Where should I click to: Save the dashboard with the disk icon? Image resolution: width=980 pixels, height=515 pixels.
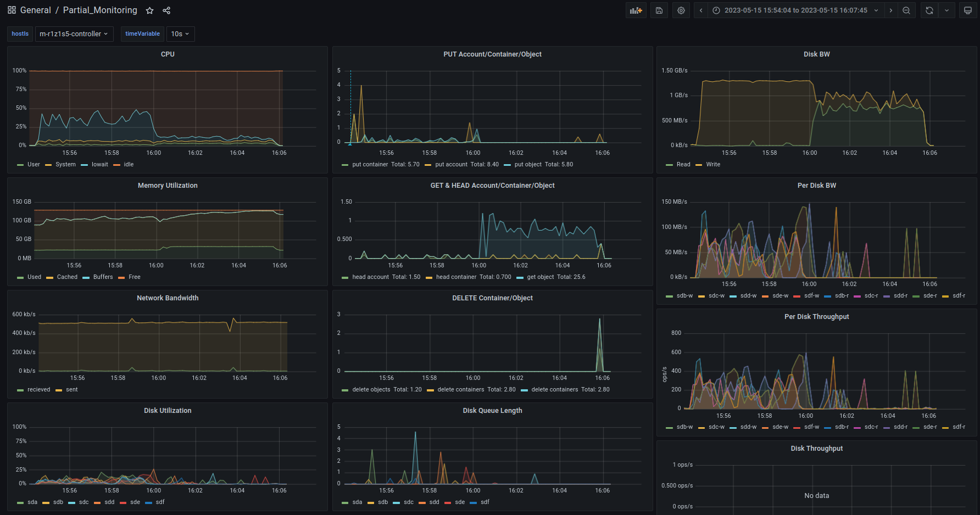pyautogui.click(x=659, y=10)
